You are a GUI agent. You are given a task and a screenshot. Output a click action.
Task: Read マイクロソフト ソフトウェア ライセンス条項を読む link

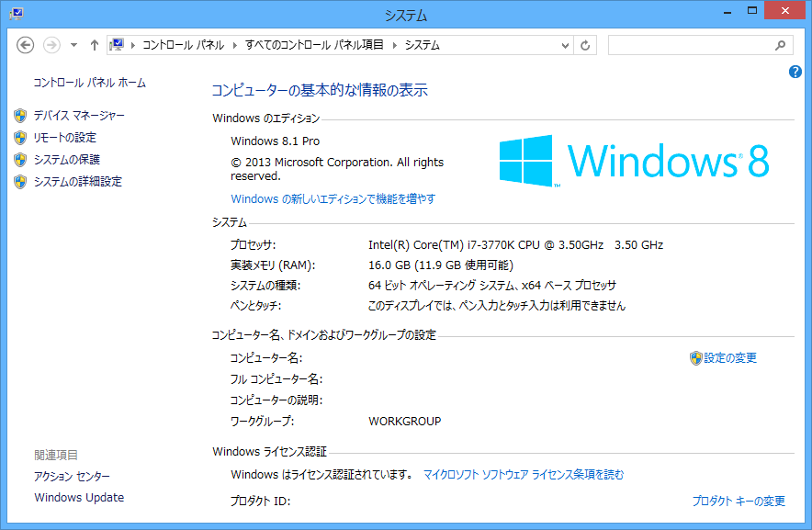[x=524, y=475]
